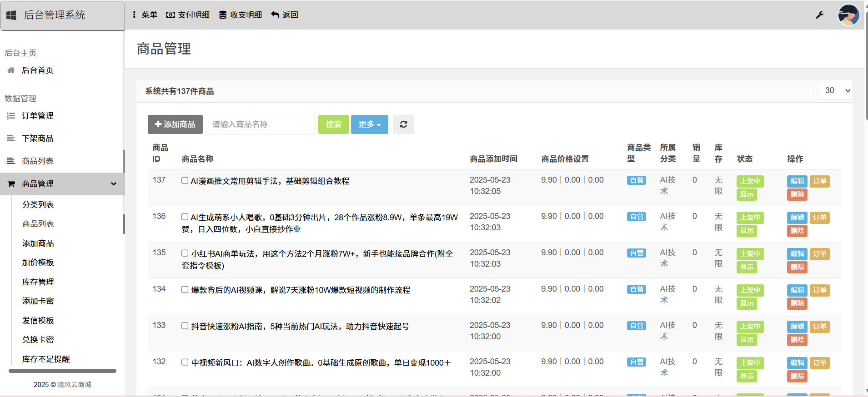Image resolution: width=868 pixels, height=397 pixels.
Task: Open 订单管理 in the sidebar
Action: (38, 116)
